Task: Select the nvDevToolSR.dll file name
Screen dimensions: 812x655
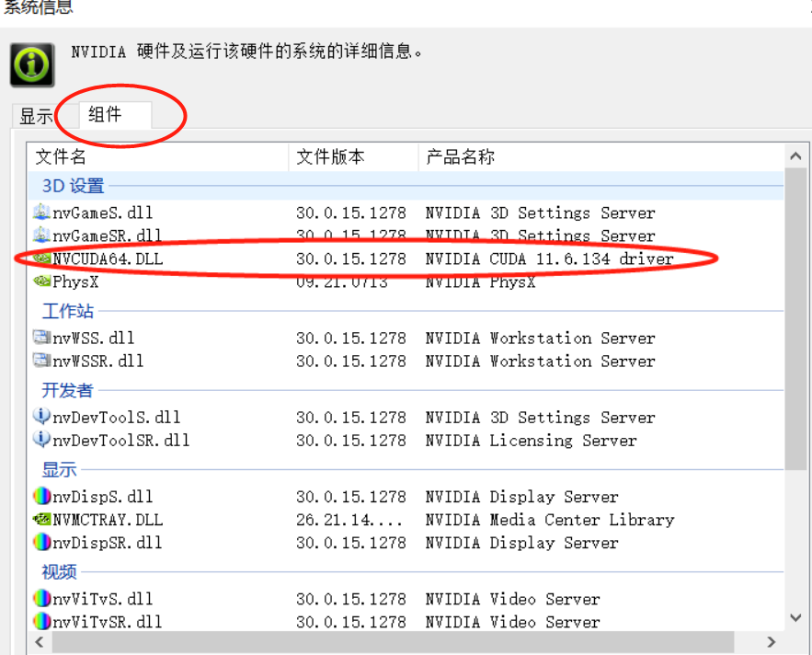Action: [121, 440]
